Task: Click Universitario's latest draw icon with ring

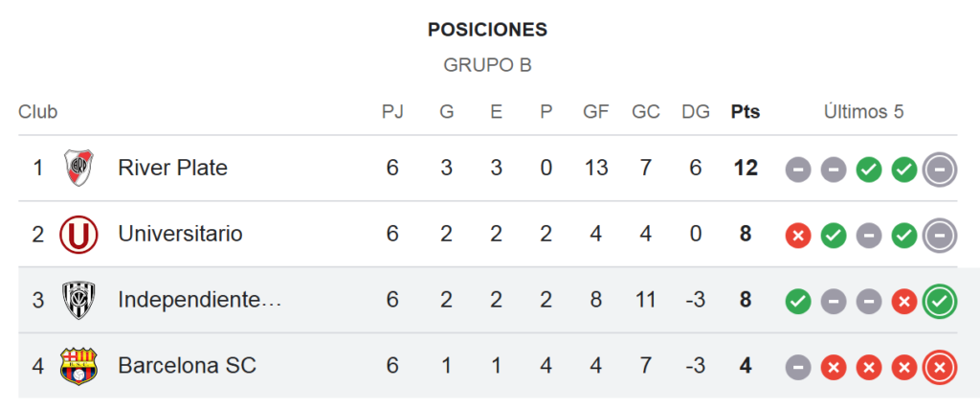Action: (x=940, y=236)
